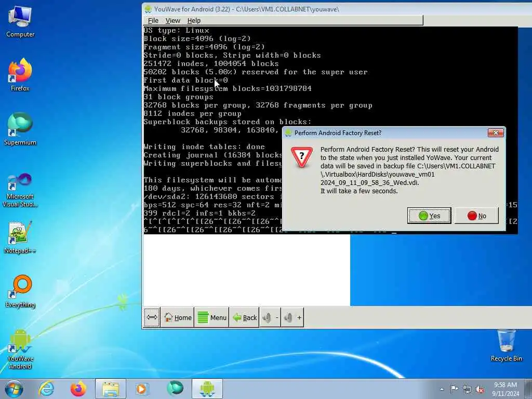532x399 pixels.
Task: Open Windows Media Player from the taskbar
Action: tap(142, 389)
